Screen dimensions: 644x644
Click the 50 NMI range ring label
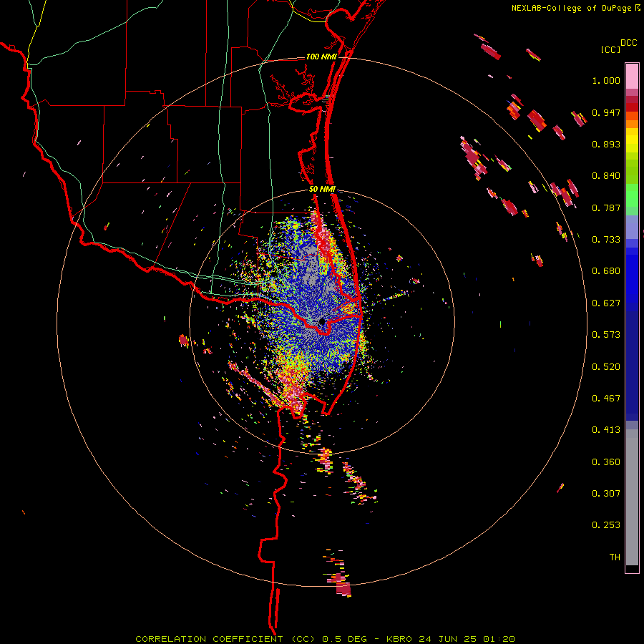[322, 189]
